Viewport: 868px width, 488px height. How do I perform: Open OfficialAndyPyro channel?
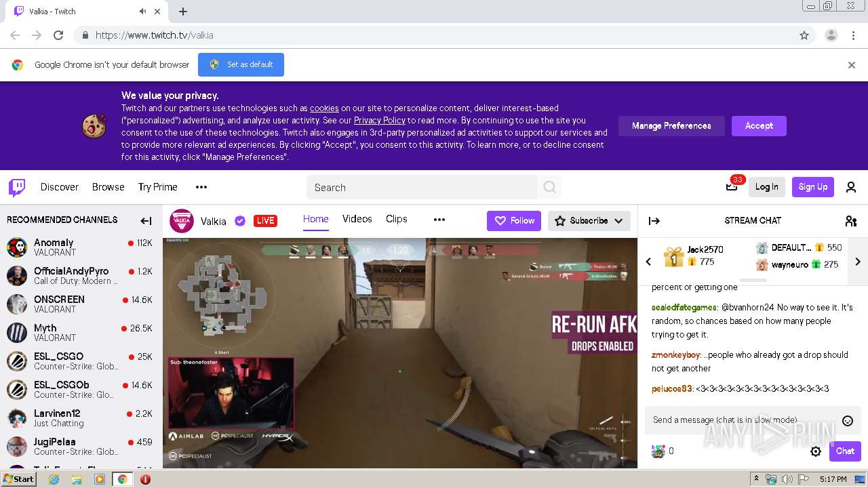click(81, 276)
